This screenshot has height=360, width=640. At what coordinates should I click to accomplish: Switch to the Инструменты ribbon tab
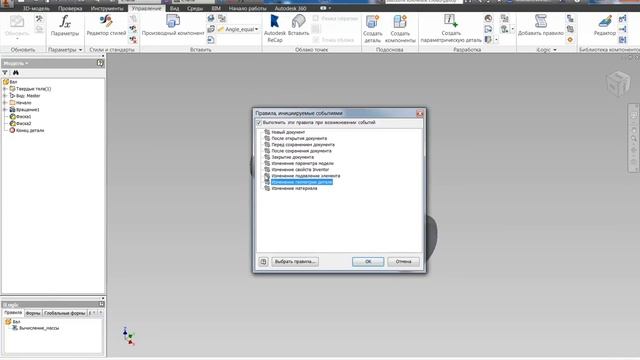(x=107, y=8)
